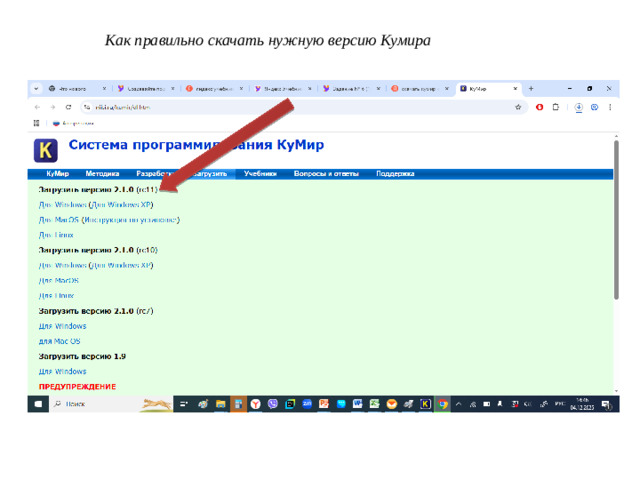Open rc10 Для MacOS link

point(59,280)
